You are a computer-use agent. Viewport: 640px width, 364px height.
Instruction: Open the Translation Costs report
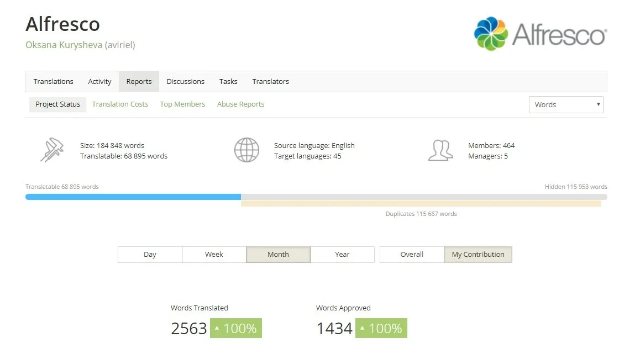[120, 104]
